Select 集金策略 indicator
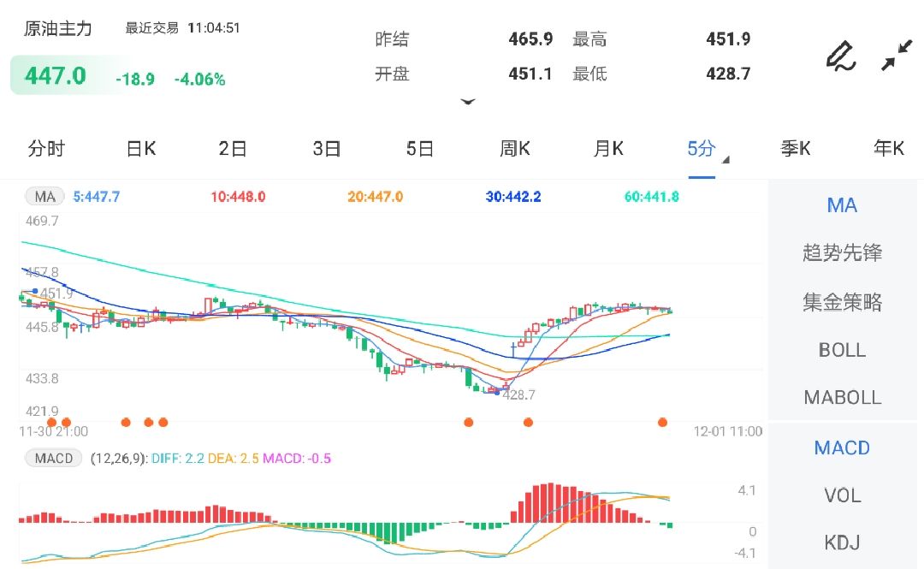 tap(842, 302)
